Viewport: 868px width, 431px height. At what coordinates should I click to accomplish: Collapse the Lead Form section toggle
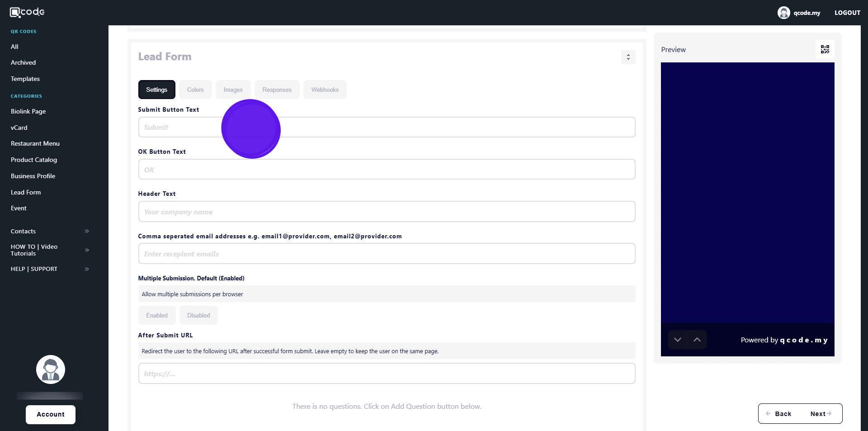click(x=628, y=57)
